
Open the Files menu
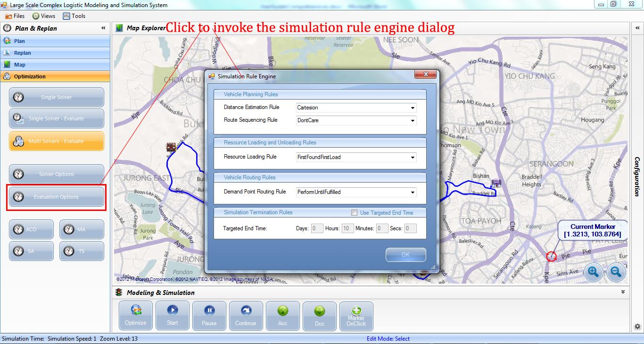(15, 16)
